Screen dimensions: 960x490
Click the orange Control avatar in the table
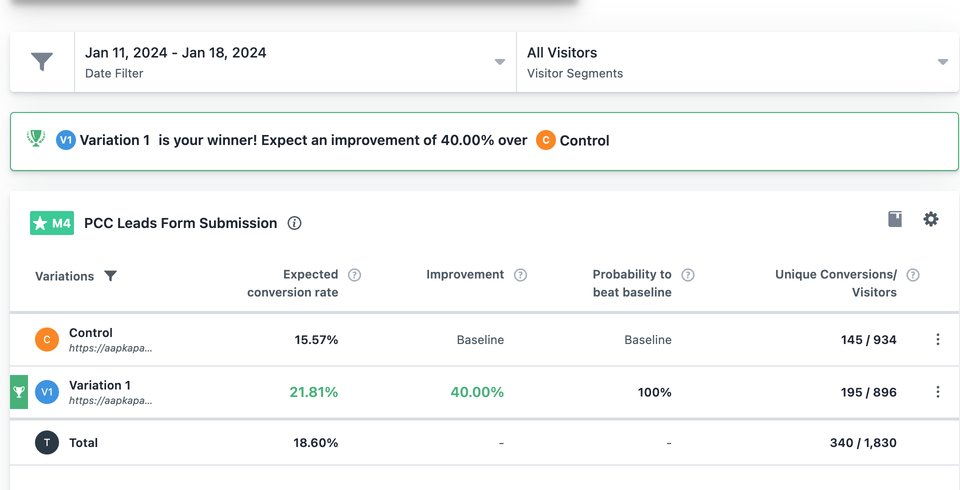pyautogui.click(x=47, y=340)
